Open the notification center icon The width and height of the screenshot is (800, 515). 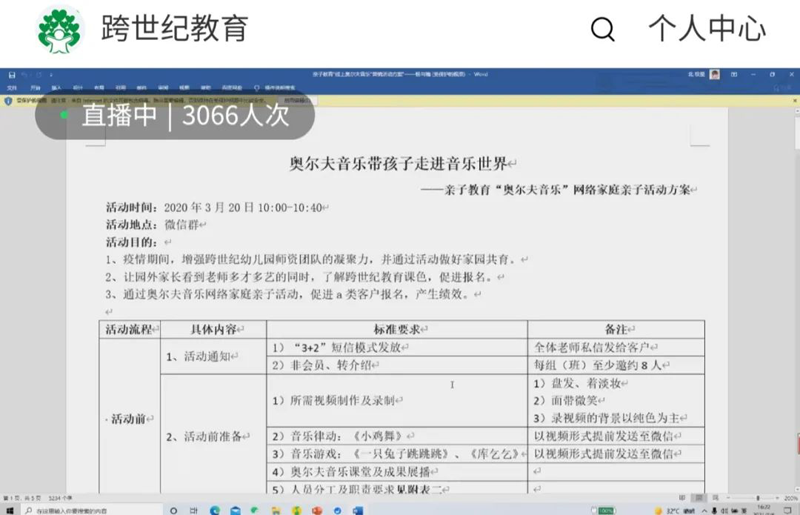(x=788, y=510)
